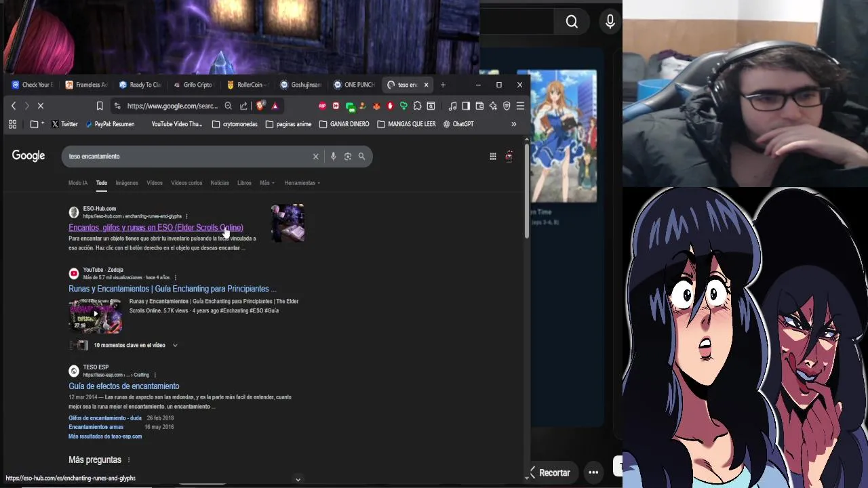Click the zoom magnifier icon in address bar
The width and height of the screenshot is (868, 488).
228,106
